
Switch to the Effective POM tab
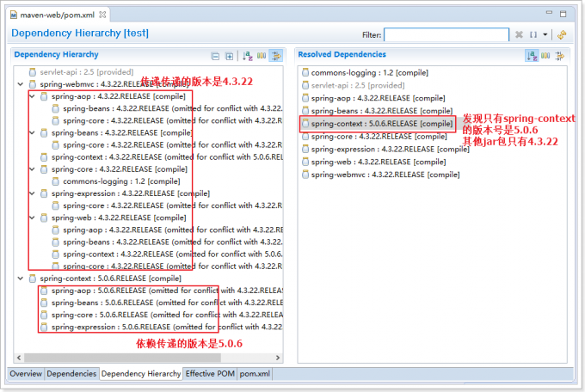pyautogui.click(x=210, y=374)
